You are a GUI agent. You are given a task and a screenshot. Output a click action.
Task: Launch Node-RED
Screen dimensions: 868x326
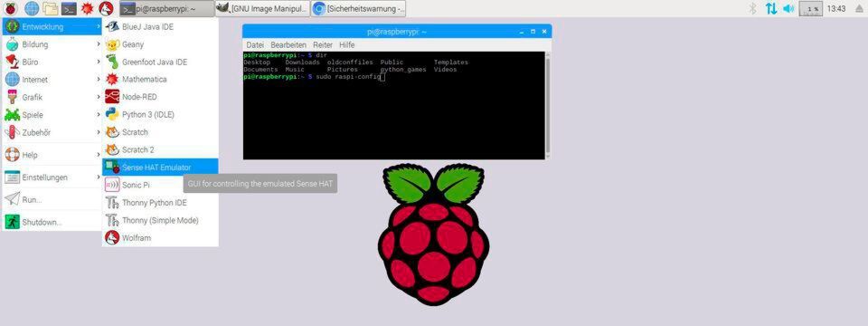click(161, 97)
